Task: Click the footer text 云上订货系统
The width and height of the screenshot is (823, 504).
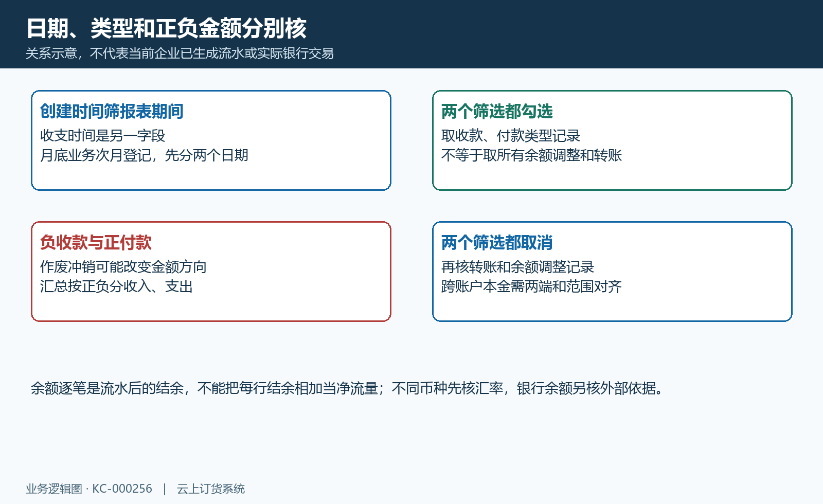Action: pyautogui.click(x=211, y=489)
